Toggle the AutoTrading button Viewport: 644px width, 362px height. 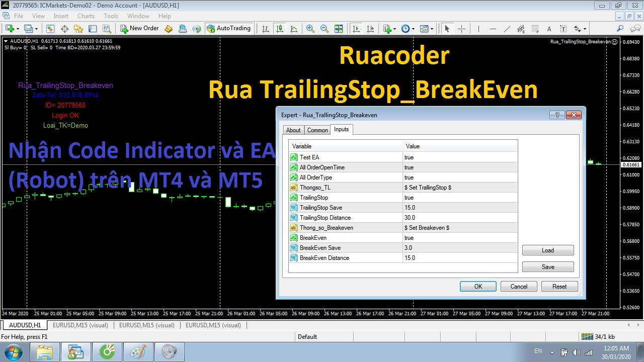(229, 29)
